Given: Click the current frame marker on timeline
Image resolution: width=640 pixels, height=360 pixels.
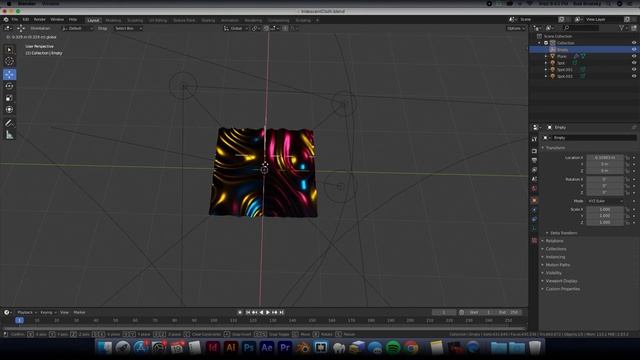Looking at the screenshot, I should click(19, 320).
